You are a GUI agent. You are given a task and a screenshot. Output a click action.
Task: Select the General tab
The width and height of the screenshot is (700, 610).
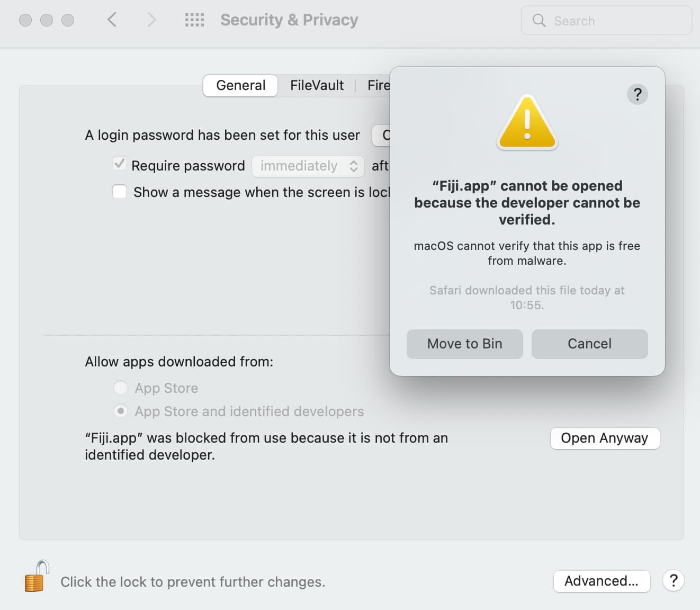click(240, 85)
